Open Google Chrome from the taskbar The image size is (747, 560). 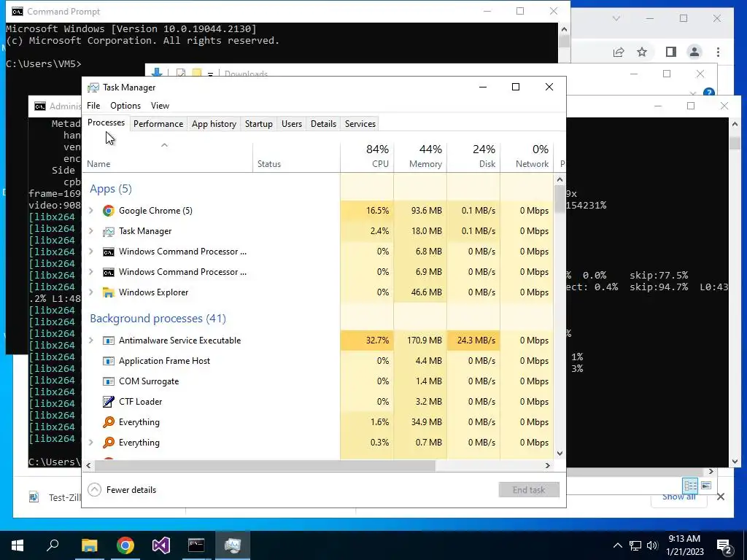point(125,545)
